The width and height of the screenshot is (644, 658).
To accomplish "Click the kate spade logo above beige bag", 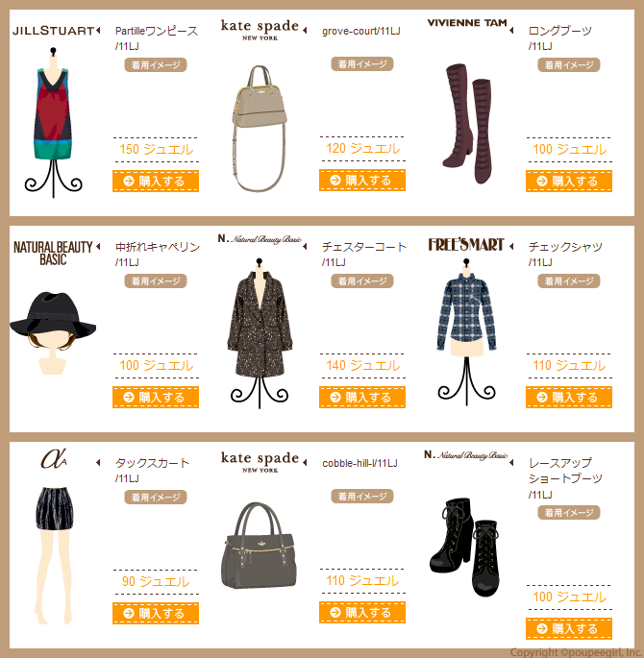I will (260, 30).
